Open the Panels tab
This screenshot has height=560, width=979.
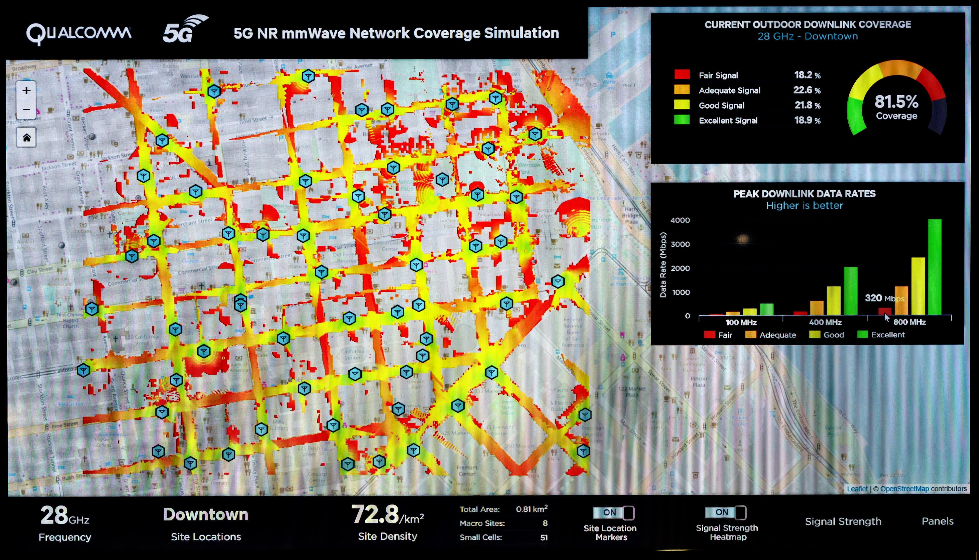937,521
